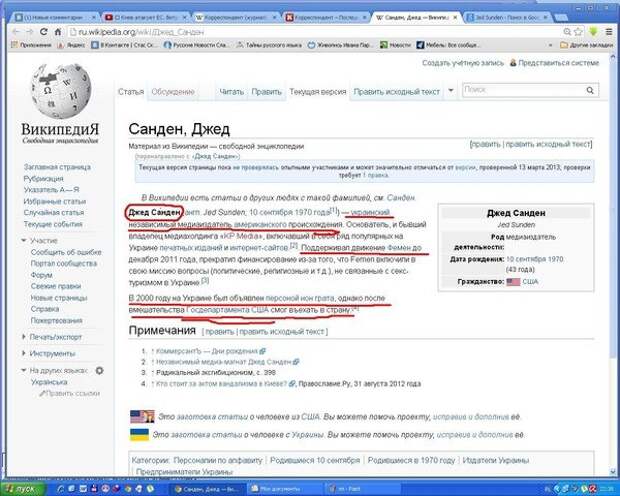This screenshot has width=620, height=496.
Task: Click the KP Media link
Action: [241, 236]
